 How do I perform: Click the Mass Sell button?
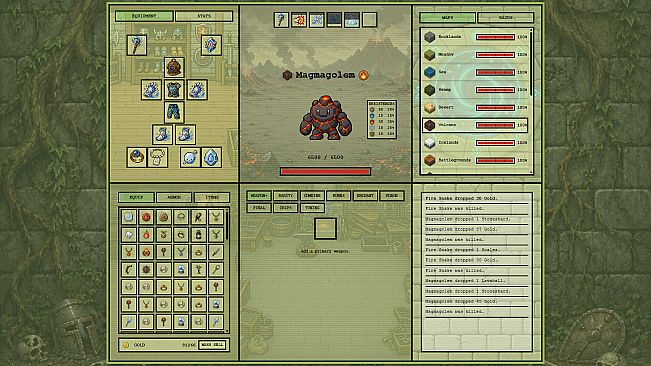(213, 345)
